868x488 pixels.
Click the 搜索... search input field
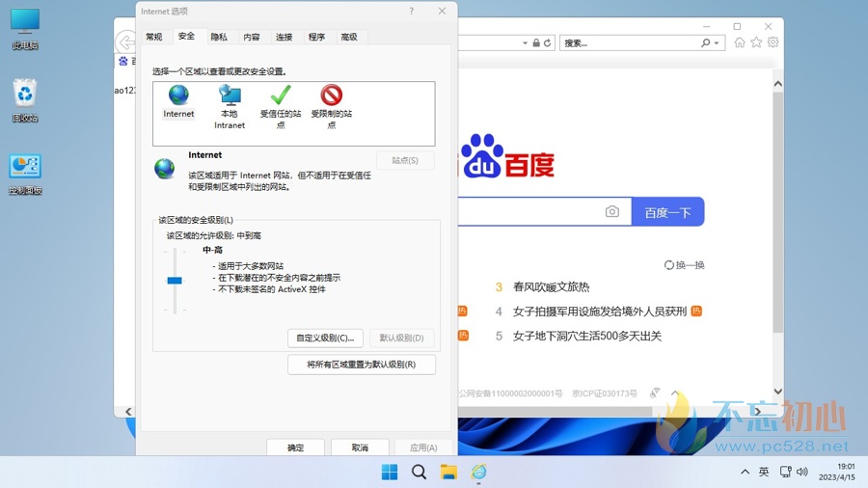click(629, 43)
